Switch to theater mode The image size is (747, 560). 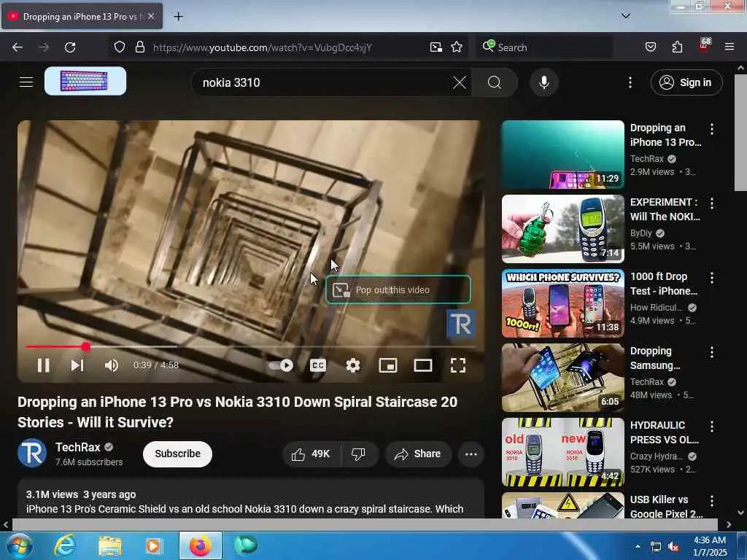coord(423,365)
